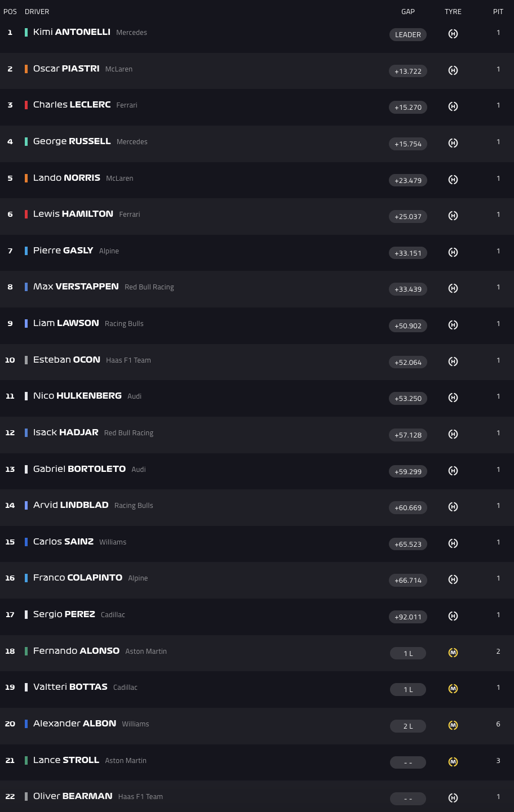Viewport: 514px width, 812px height.
Task: Click Hamilton's hard tyre icon
Action: 453,216
